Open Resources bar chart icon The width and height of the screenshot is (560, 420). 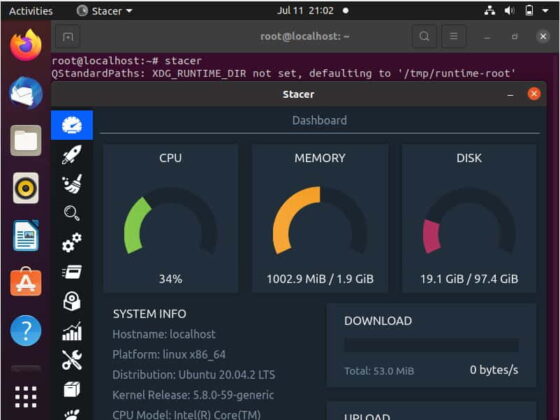tap(72, 331)
